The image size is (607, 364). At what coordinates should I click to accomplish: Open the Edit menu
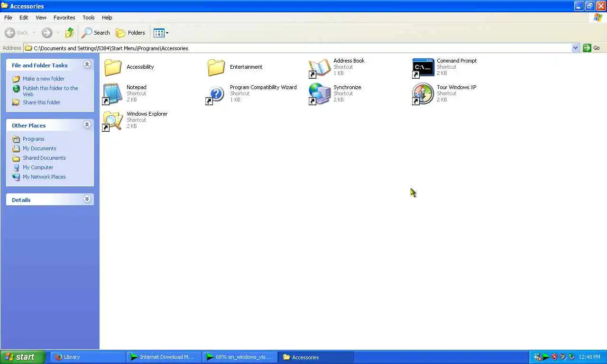click(24, 18)
